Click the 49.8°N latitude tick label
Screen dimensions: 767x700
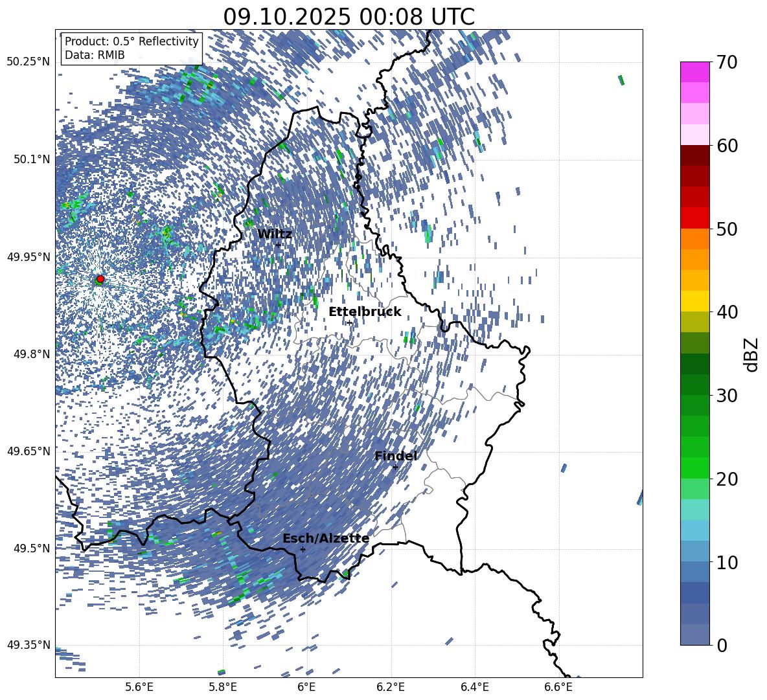(31, 354)
